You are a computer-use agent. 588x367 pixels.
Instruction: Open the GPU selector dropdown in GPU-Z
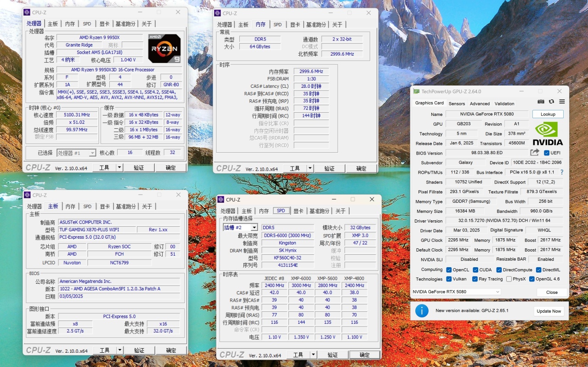tap(456, 292)
